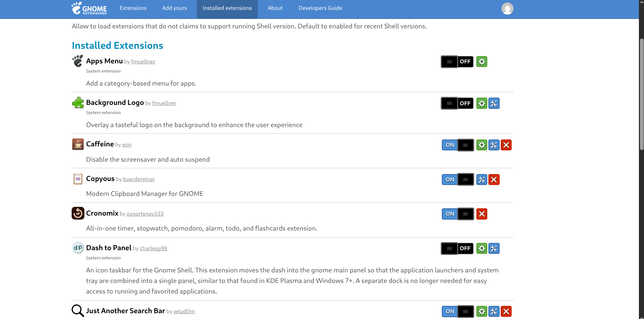This screenshot has height=319, width=644.
Task: Open the Developers Guide nav item
Action: click(320, 8)
